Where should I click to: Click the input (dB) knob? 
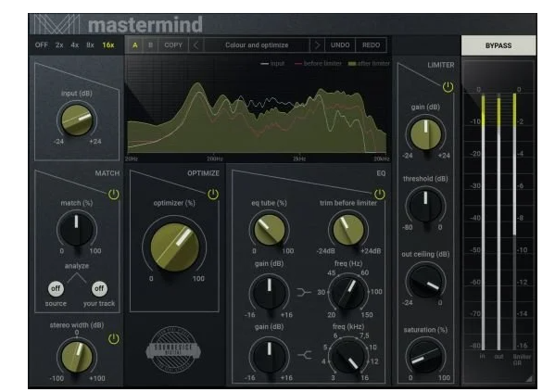click(77, 120)
